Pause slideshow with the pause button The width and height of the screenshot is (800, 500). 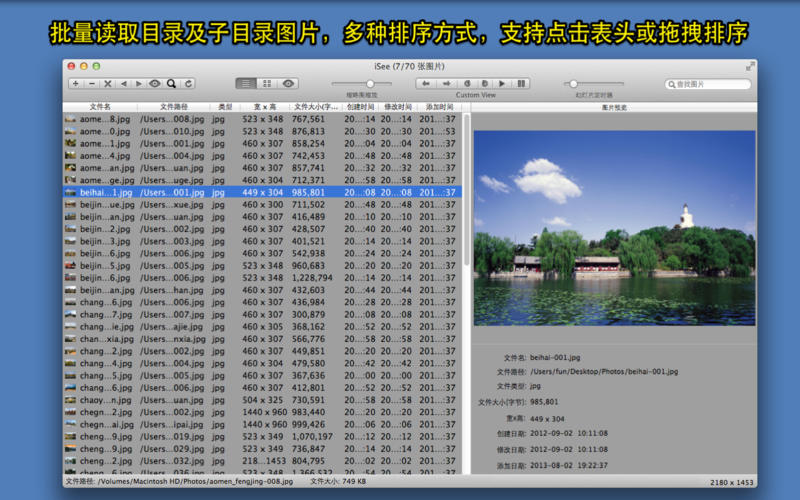pyautogui.click(x=521, y=84)
